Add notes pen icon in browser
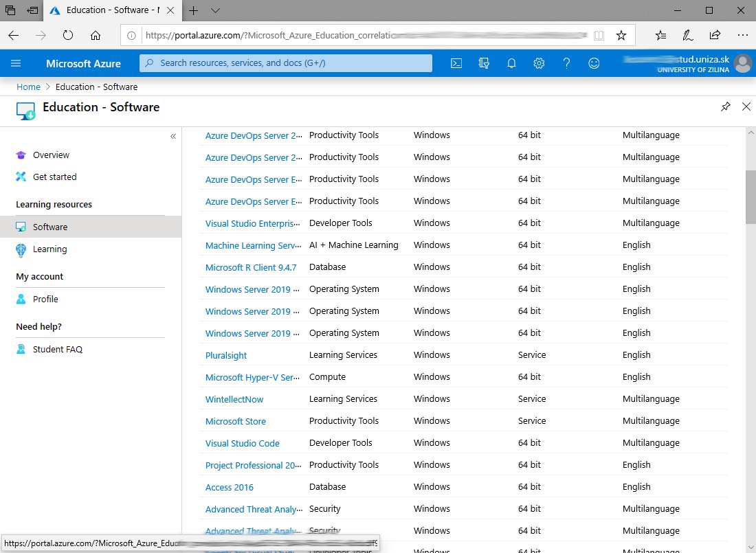 point(687,35)
